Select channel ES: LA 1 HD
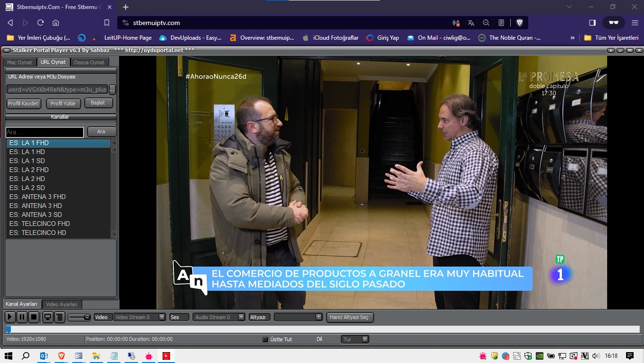 [59, 152]
